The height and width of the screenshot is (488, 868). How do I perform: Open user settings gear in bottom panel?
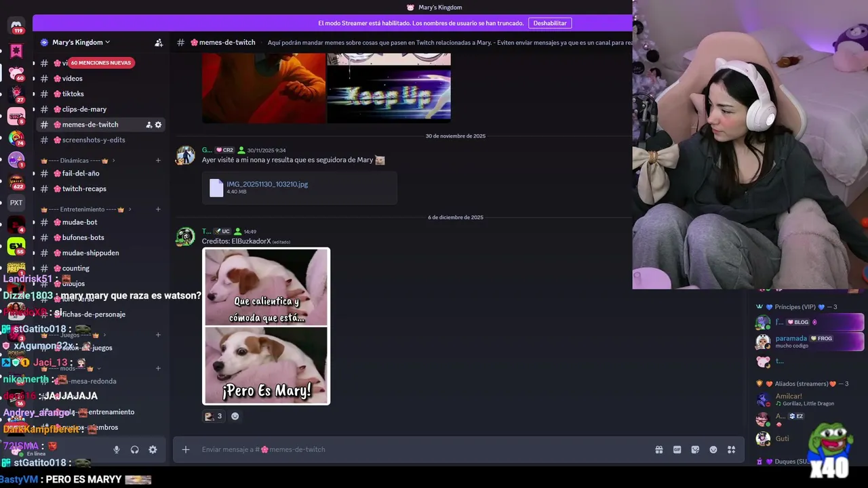click(x=153, y=449)
